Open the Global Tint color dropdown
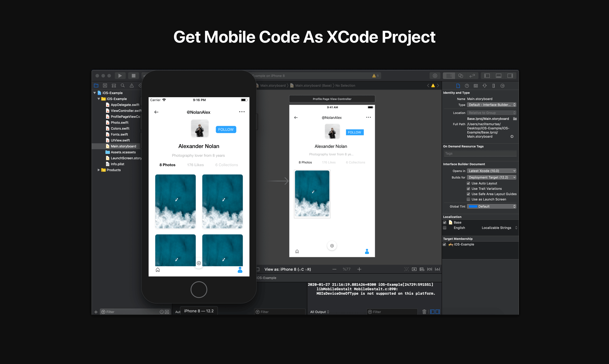609x364 pixels. coord(491,206)
